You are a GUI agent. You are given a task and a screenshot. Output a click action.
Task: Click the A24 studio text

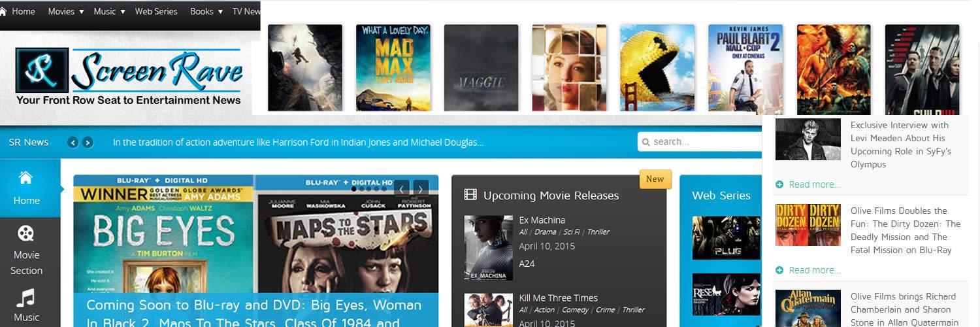pyautogui.click(x=527, y=264)
